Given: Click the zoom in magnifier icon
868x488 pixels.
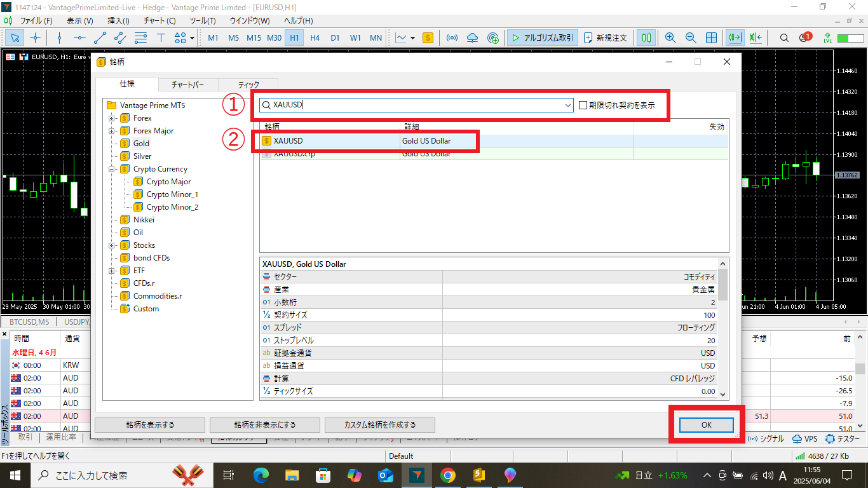Looking at the screenshot, I should (x=670, y=37).
